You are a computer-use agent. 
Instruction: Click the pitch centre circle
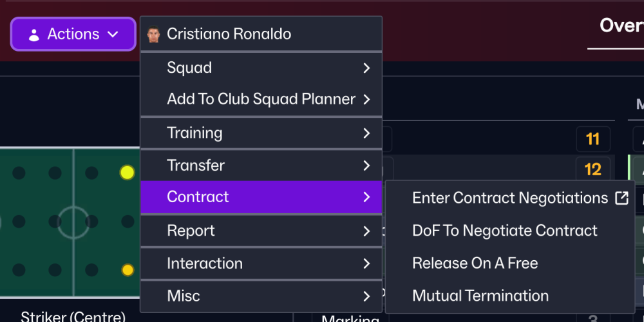(73, 222)
